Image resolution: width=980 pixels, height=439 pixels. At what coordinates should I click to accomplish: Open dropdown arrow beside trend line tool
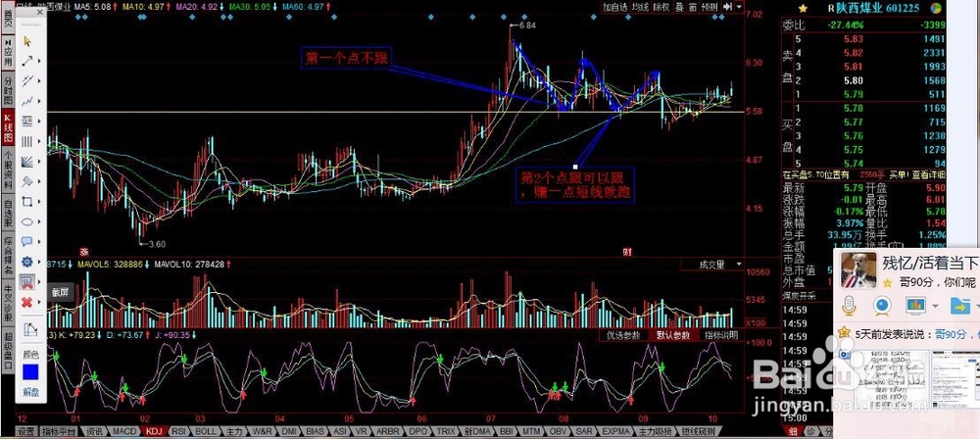click(39, 62)
